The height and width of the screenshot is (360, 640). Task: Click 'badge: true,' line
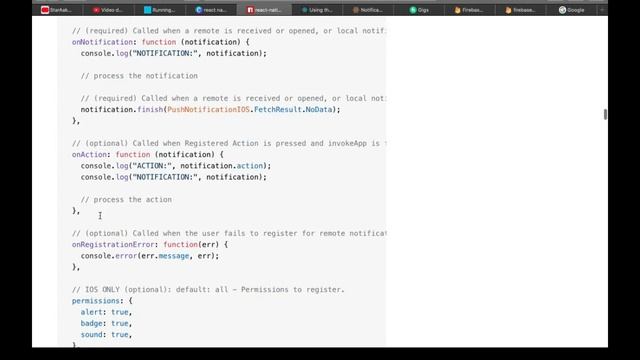pos(106,323)
